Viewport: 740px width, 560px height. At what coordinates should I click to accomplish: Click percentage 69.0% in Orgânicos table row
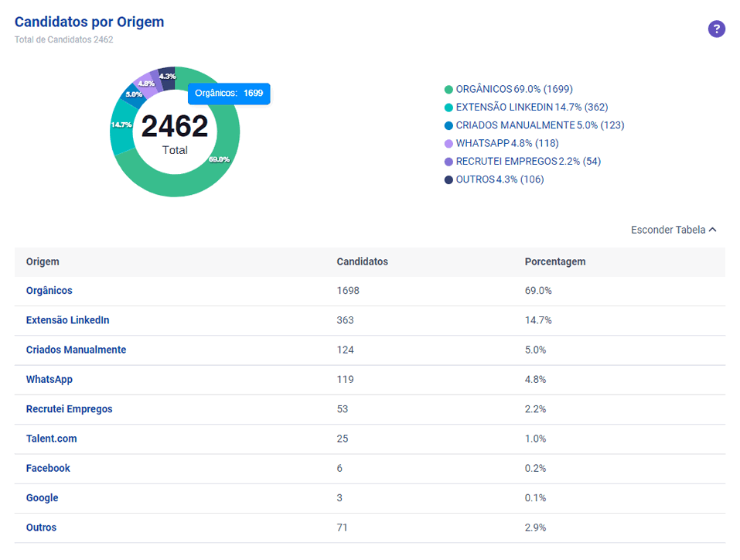538,290
